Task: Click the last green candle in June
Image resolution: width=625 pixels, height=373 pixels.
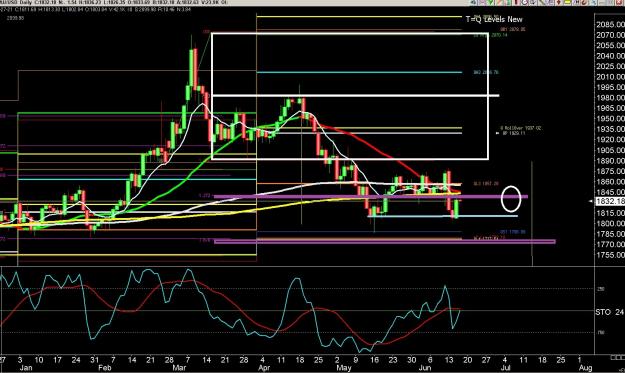Action: click(456, 208)
